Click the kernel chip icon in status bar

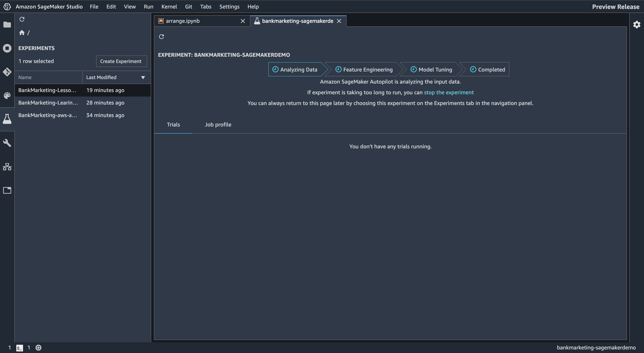point(38,347)
